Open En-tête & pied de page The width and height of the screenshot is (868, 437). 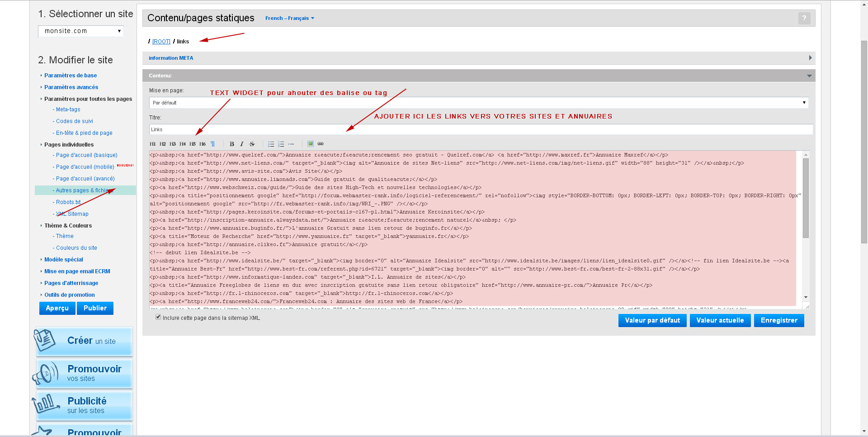84,133
